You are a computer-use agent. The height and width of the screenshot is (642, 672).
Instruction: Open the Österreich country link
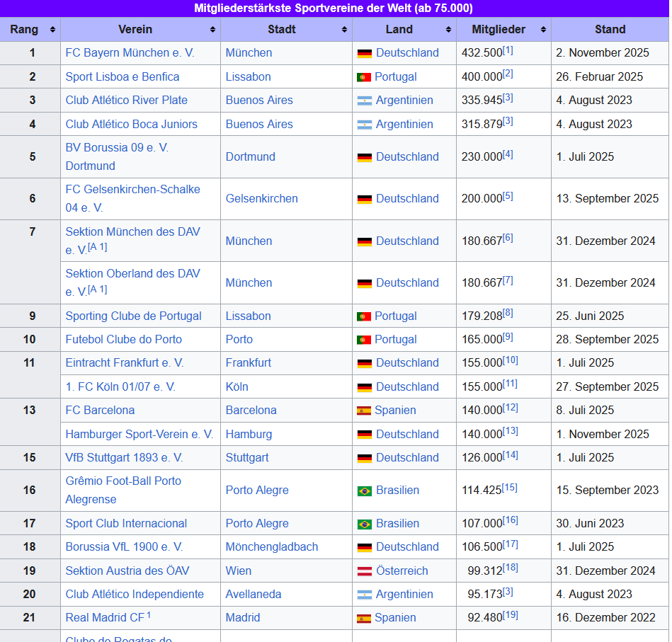pos(402,571)
